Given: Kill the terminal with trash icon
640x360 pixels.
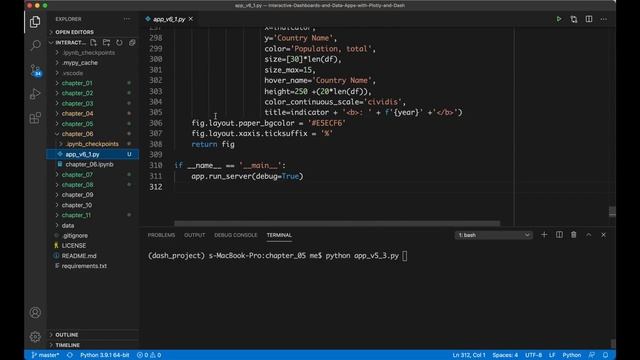Looking at the screenshot, I should pyautogui.click(x=574, y=235).
